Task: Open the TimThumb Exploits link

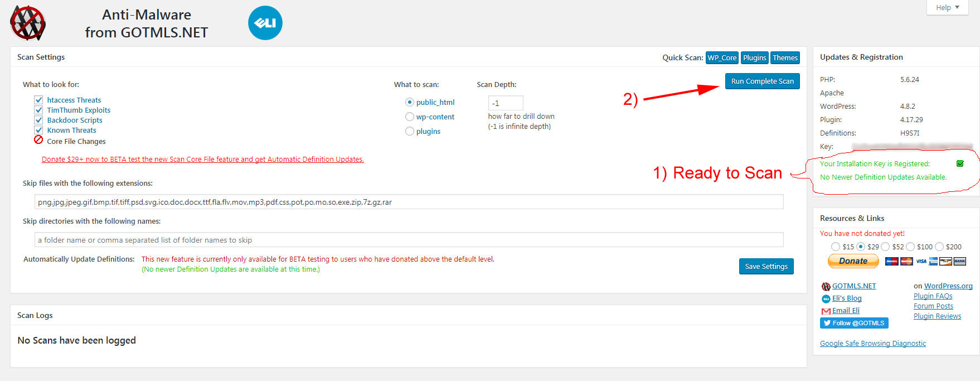Action: [x=79, y=110]
